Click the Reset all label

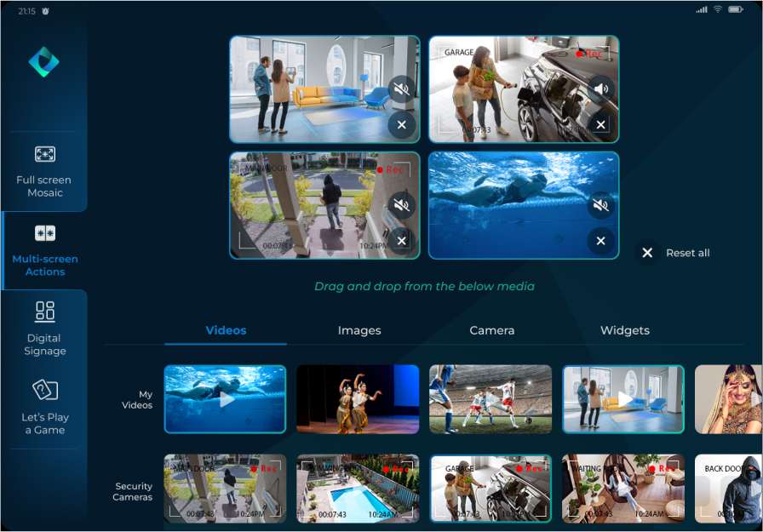[x=687, y=253]
